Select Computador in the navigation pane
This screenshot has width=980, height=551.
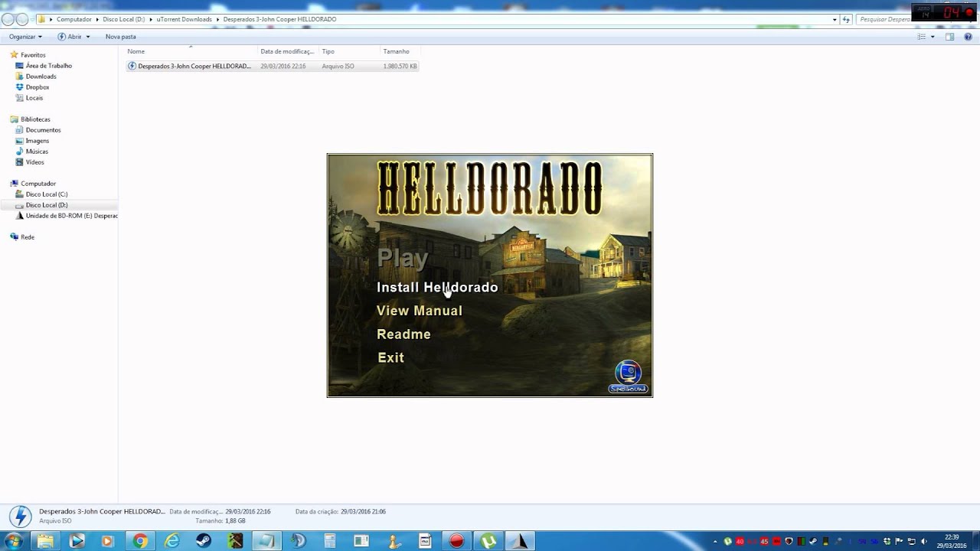click(38, 184)
